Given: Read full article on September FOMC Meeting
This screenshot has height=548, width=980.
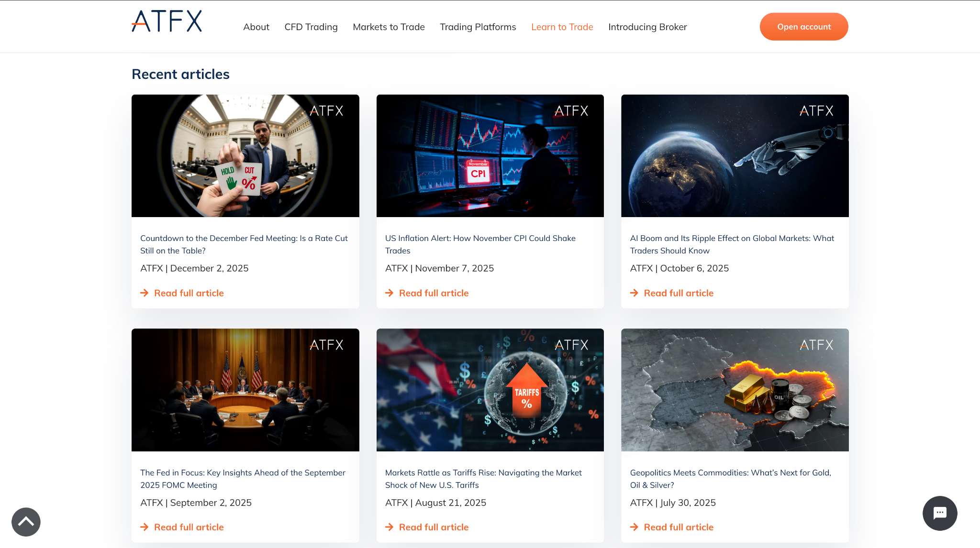Looking at the screenshot, I should click(189, 527).
